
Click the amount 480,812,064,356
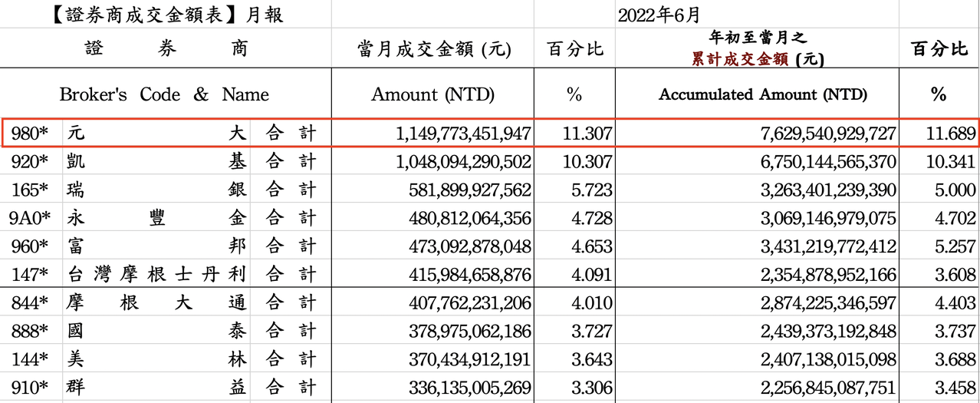[x=469, y=219]
